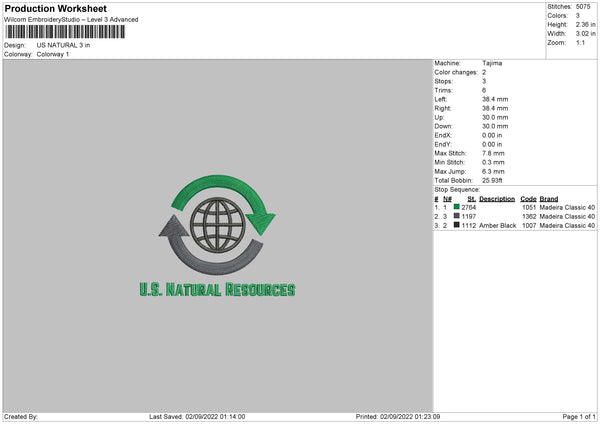Click the 'Code' column header
Screen dimensions: 600x424
pos(528,199)
